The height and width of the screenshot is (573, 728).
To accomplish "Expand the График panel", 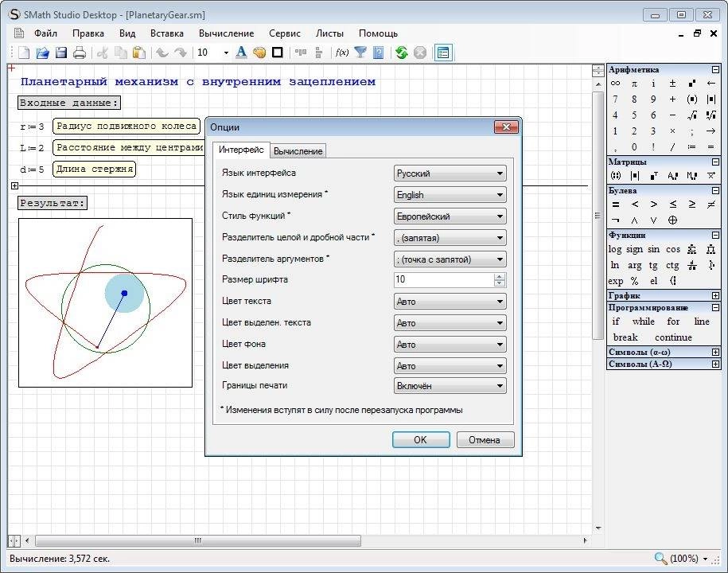I will pos(715,295).
